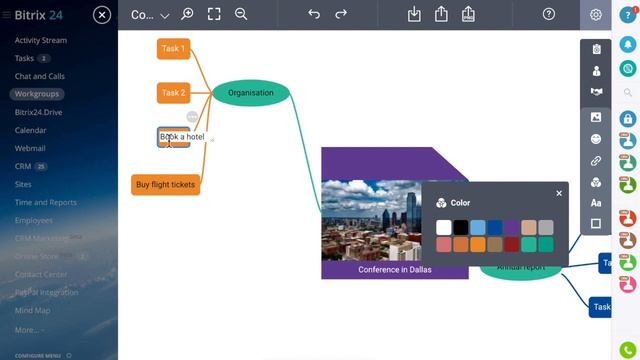Select the Task 2 node
The width and height of the screenshot is (640, 360).
173,93
